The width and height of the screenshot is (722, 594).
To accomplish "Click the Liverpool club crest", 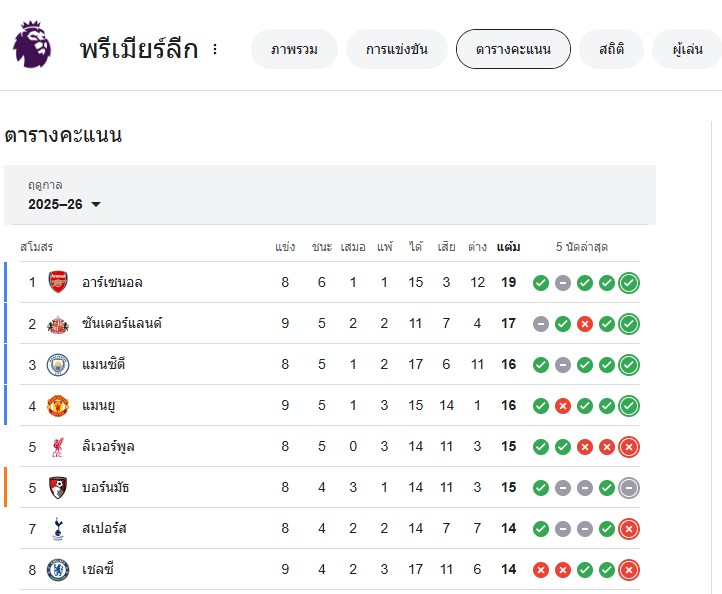I will (58, 446).
